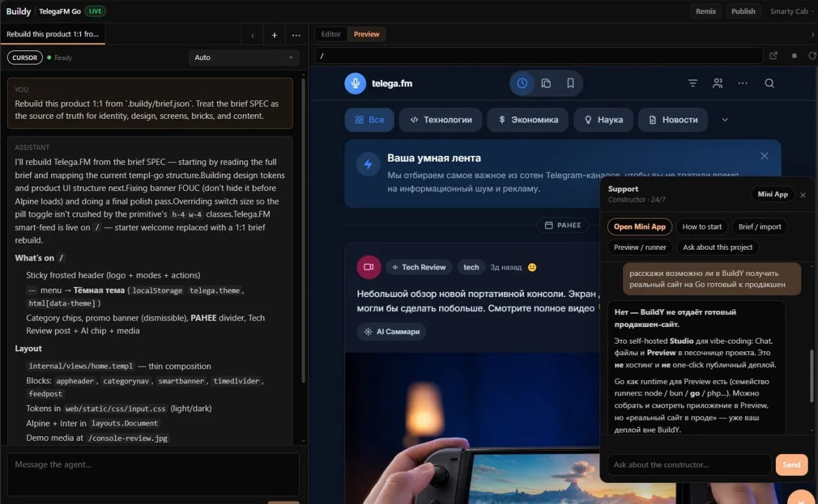Click the TelegaFM Go project name
The width and height of the screenshot is (818, 504).
pyautogui.click(x=59, y=11)
